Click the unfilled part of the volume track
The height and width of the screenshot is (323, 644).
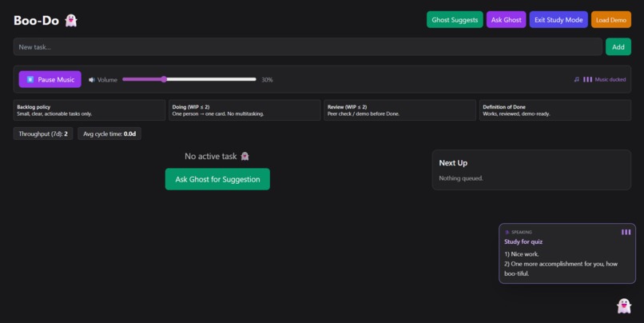(212, 79)
